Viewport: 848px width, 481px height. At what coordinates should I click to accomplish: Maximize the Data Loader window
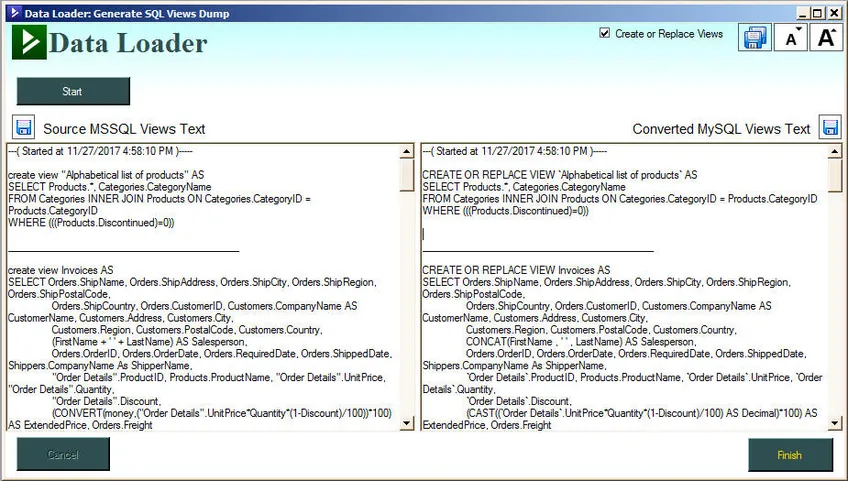click(x=818, y=13)
